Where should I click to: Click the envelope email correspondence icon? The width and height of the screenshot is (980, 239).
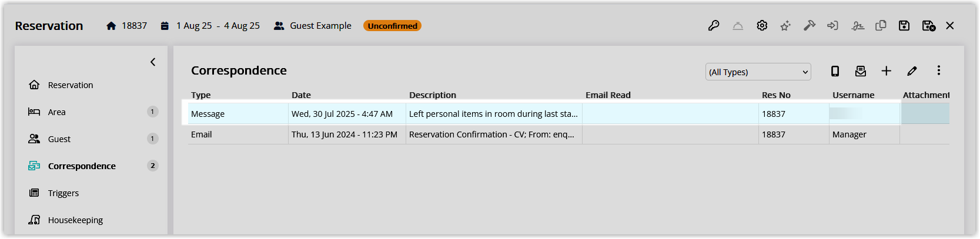(861, 71)
